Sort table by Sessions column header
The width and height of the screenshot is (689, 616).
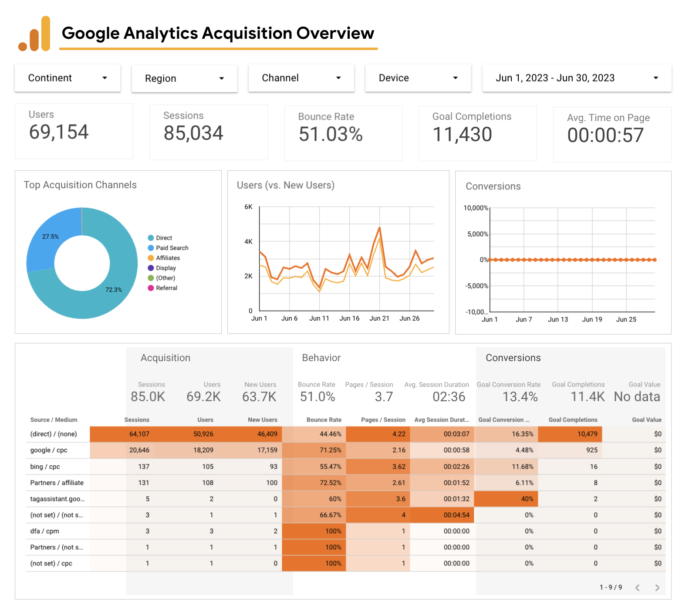[137, 420]
